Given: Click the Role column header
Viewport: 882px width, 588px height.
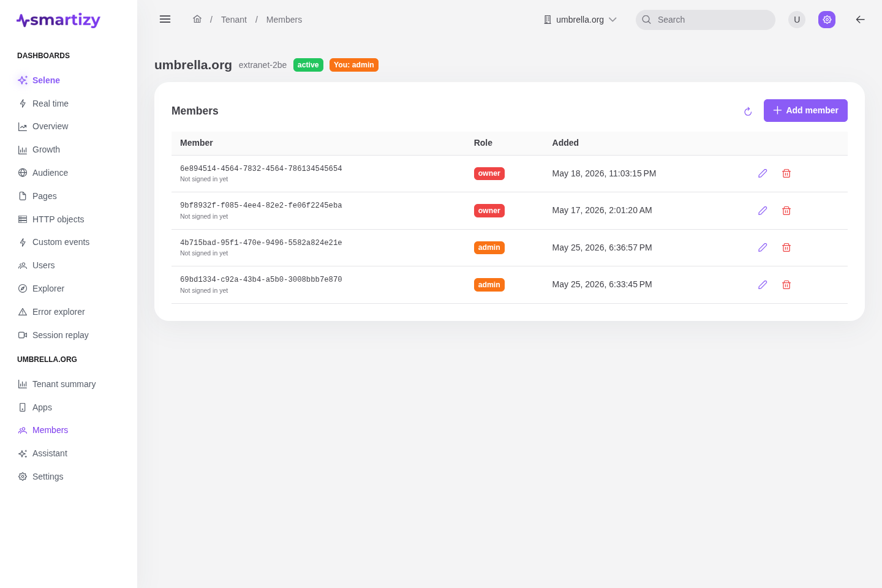Looking at the screenshot, I should click(x=483, y=143).
